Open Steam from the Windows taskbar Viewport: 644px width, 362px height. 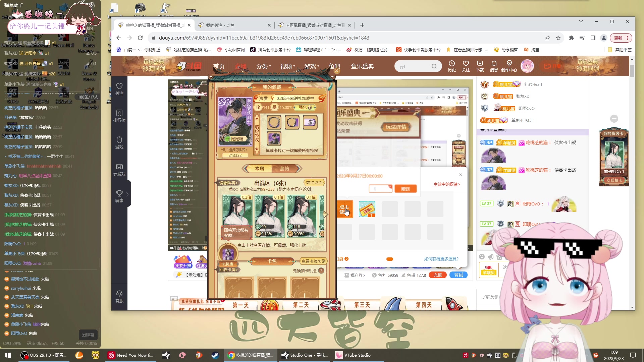215,355
